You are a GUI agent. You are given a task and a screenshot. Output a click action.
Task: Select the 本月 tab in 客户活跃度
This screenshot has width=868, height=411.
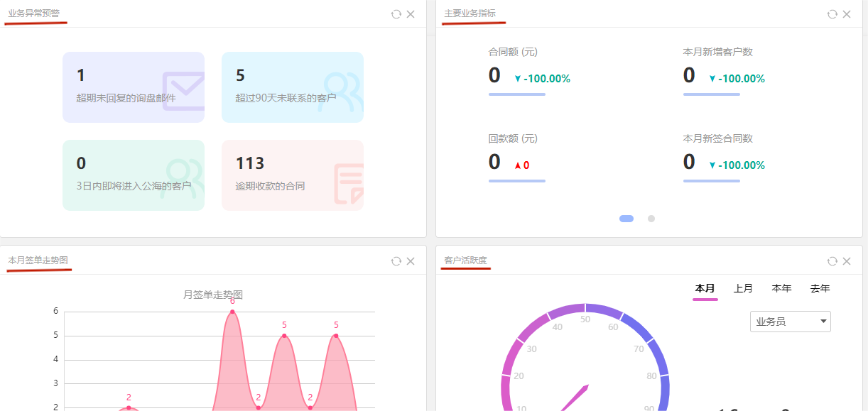[705, 288]
